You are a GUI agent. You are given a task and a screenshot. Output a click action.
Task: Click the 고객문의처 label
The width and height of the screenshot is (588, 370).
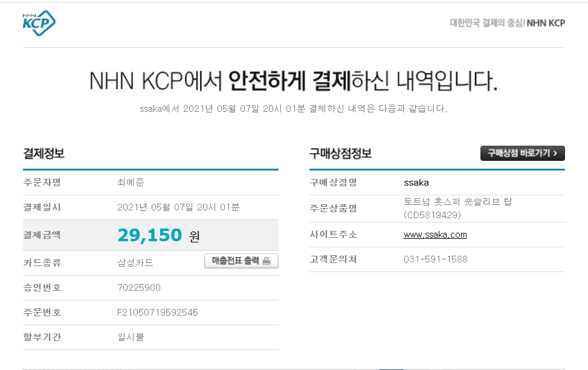(x=333, y=259)
